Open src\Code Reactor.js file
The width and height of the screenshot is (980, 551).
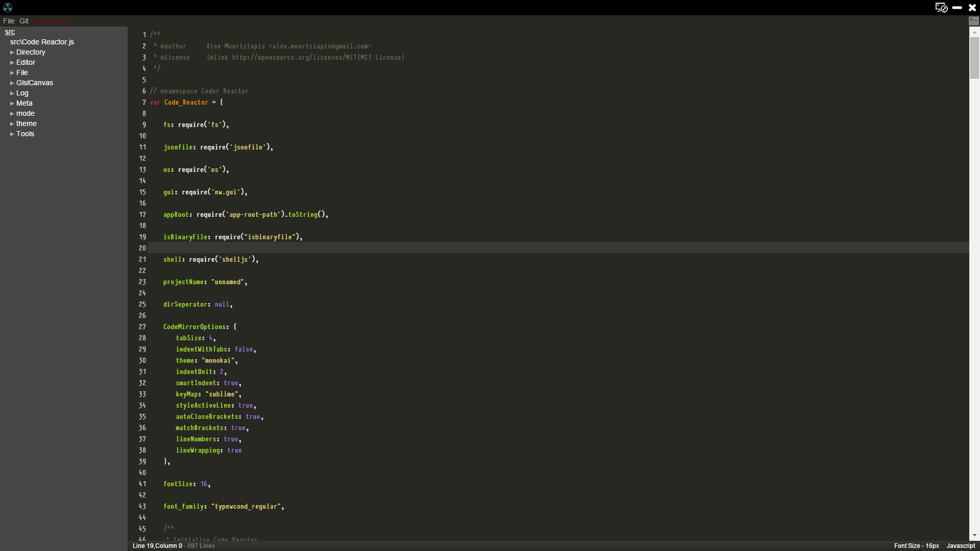[42, 42]
